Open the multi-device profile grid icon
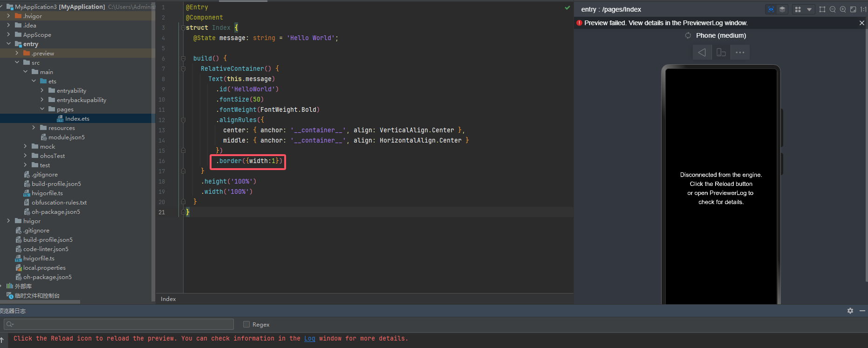The width and height of the screenshot is (868, 348). click(x=798, y=9)
